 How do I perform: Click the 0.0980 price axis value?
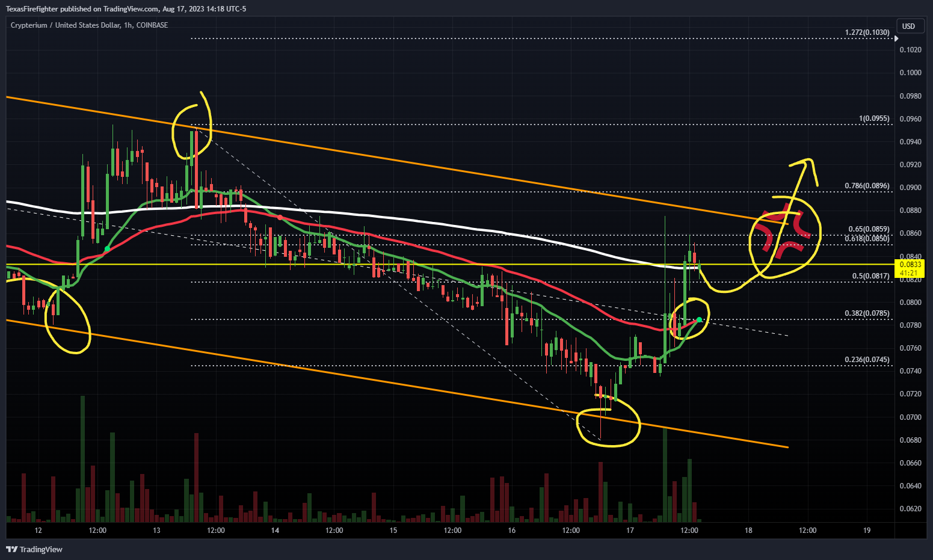click(x=910, y=96)
